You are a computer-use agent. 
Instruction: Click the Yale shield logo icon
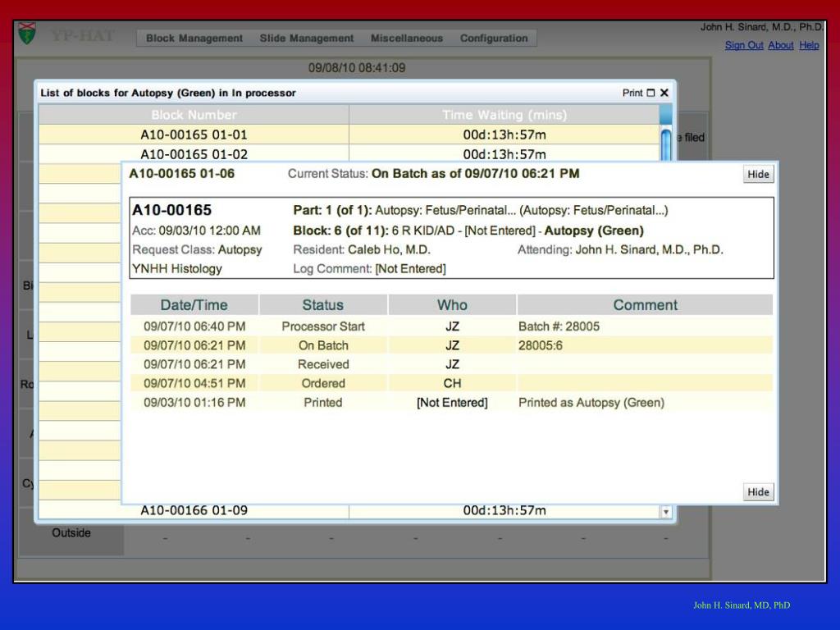click(27, 33)
